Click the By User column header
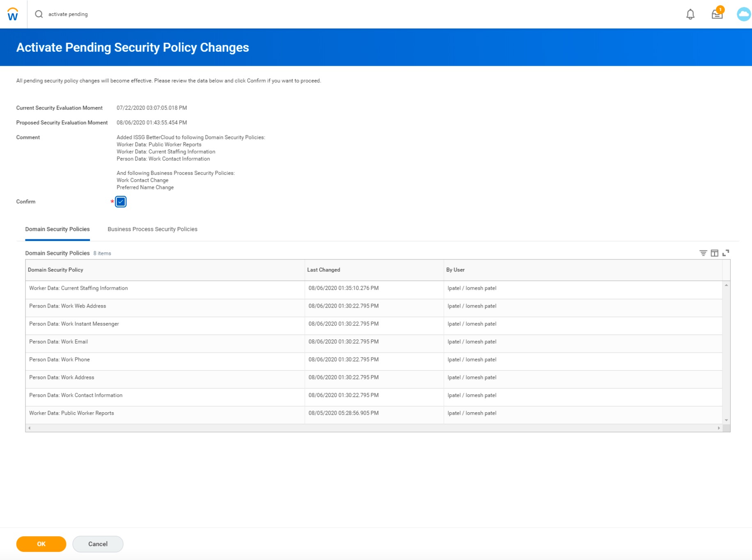Viewport: 752px width, 560px height. pyautogui.click(x=455, y=270)
